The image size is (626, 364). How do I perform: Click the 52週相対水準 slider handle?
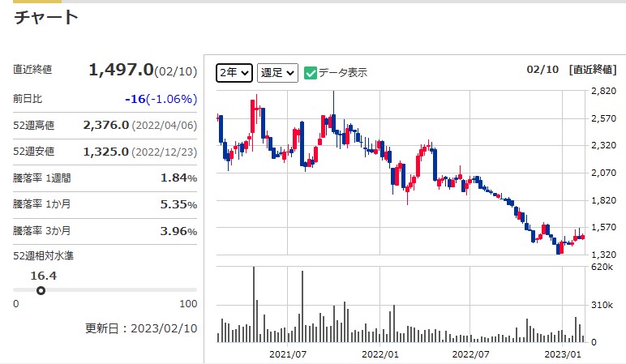(x=41, y=290)
